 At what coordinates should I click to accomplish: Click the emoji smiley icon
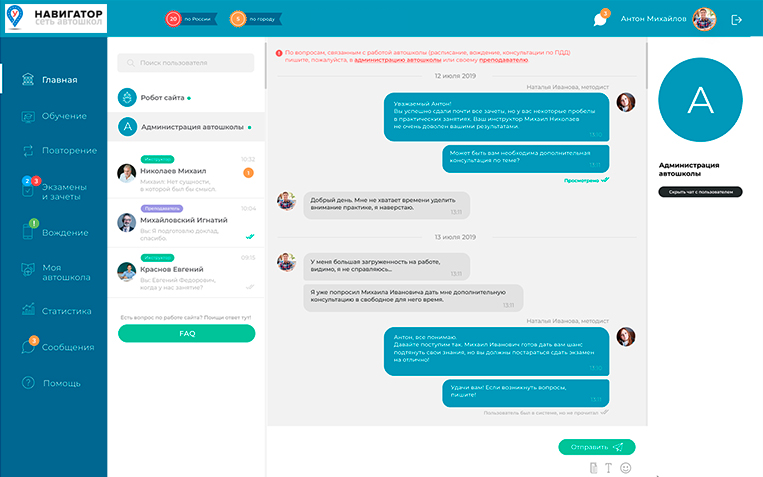(x=626, y=468)
